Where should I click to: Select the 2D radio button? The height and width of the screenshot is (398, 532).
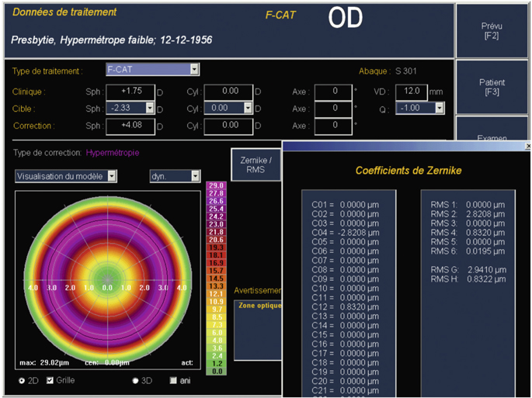click(21, 381)
